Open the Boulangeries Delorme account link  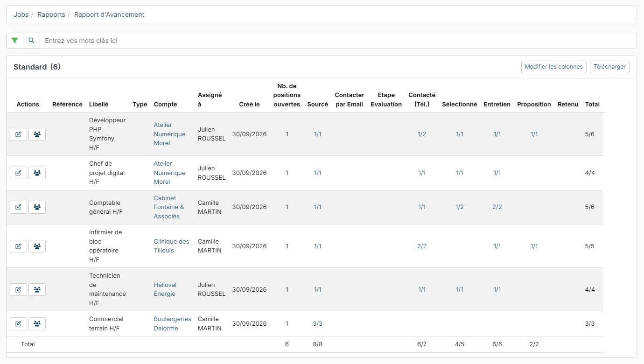pyautogui.click(x=172, y=324)
